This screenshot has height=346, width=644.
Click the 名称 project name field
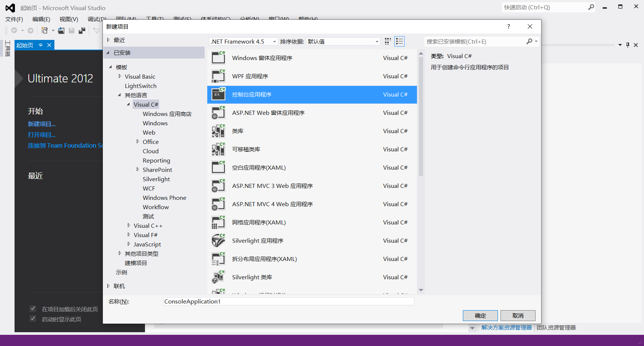click(289, 301)
